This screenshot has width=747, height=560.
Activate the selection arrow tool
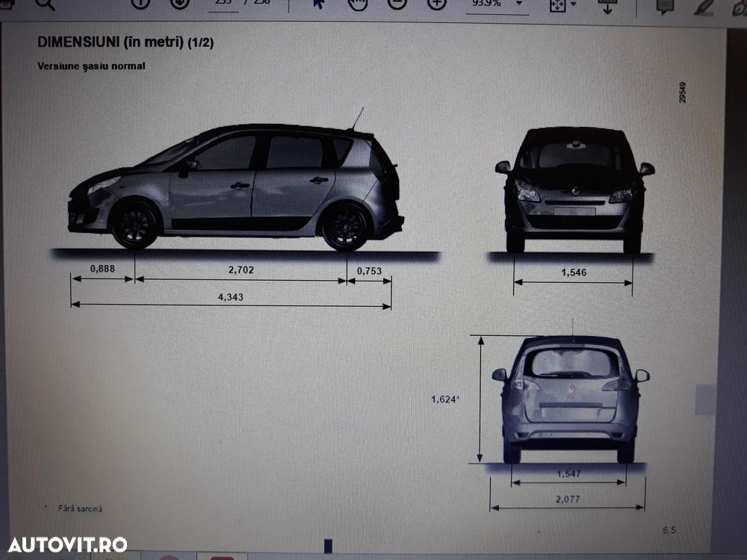coord(318,4)
